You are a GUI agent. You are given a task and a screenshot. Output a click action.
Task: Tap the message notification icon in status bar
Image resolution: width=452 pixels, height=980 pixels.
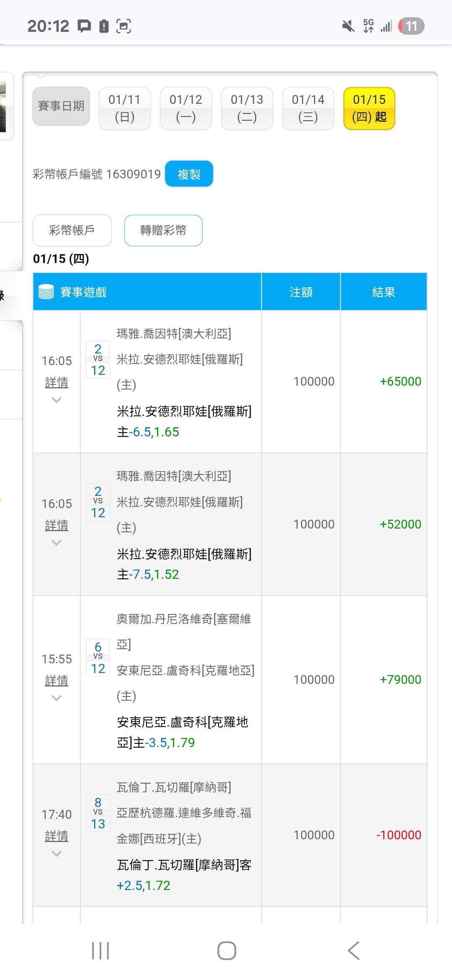coord(84,26)
